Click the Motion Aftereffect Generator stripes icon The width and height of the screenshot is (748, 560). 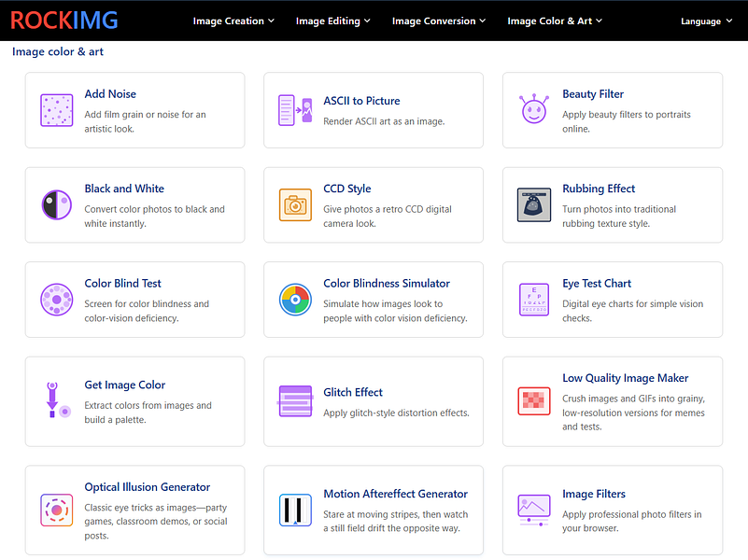(x=295, y=511)
